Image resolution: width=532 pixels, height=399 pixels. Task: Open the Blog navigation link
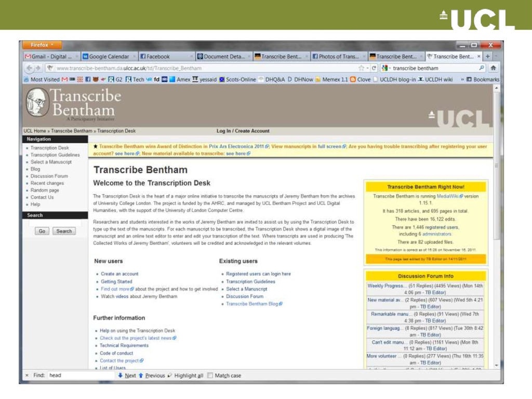point(35,169)
